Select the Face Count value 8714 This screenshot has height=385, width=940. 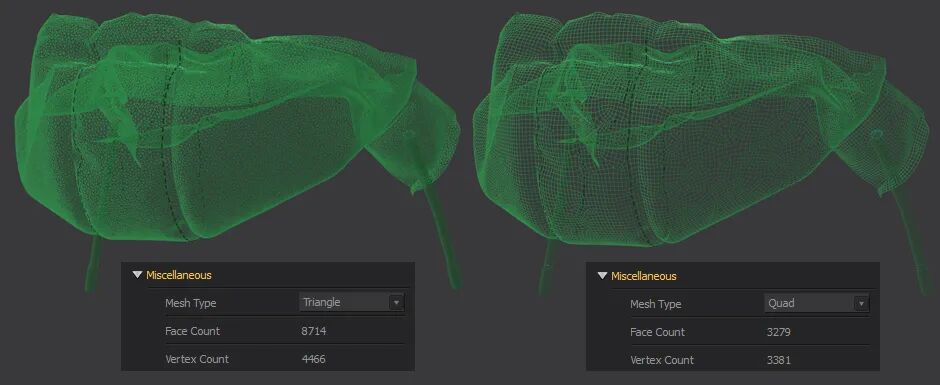[x=314, y=331]
